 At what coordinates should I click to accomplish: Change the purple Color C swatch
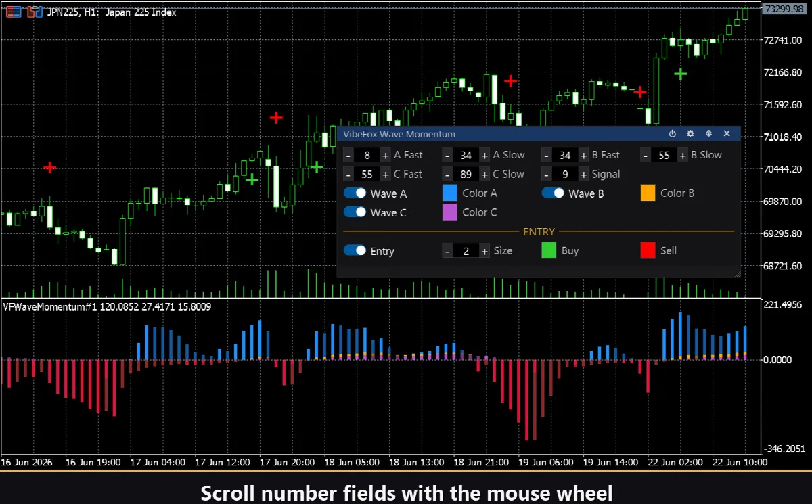click(x=451, y=212)
